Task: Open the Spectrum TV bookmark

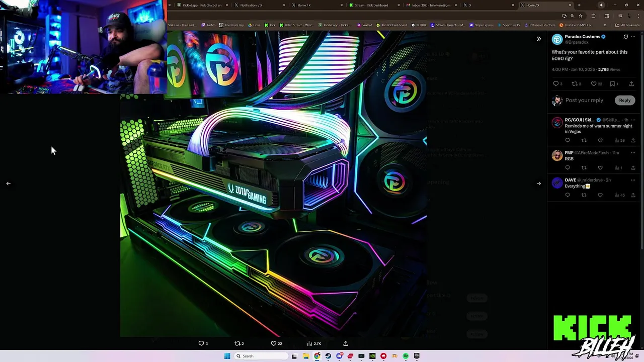Action: click(509, 25)
